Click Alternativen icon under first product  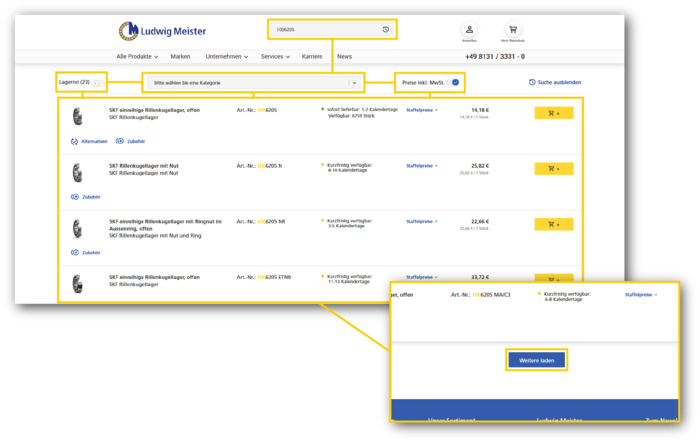pos(89,141)
